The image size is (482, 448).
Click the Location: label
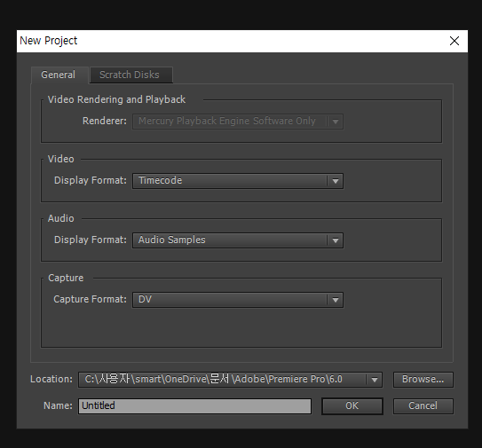(x=51, y=379)
